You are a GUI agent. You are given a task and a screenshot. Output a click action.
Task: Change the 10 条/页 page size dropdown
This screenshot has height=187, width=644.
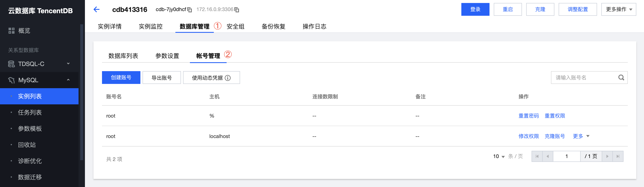click(x=499, y=157)
